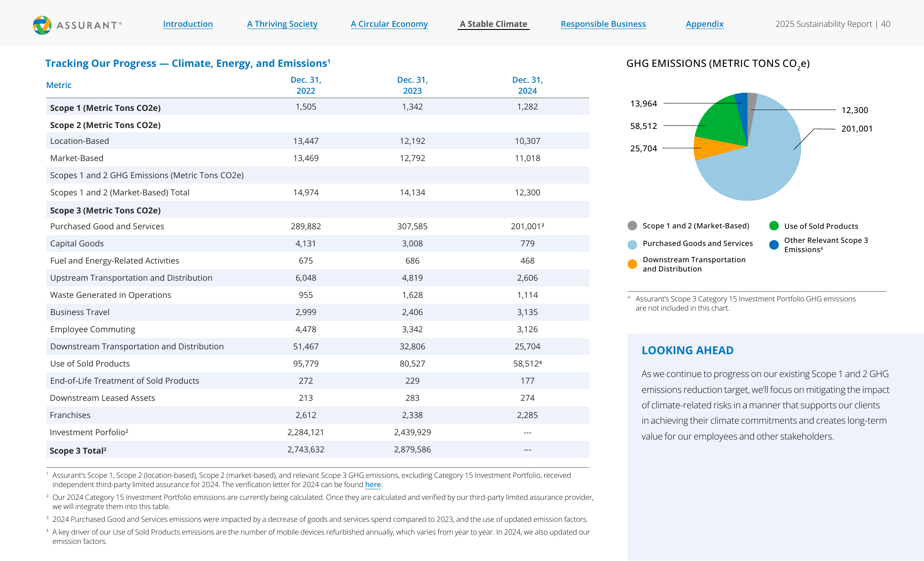This screenshot has width=924, height=561.
Task: Click Use of Sold Products table row label
Action: pos(90,363)
